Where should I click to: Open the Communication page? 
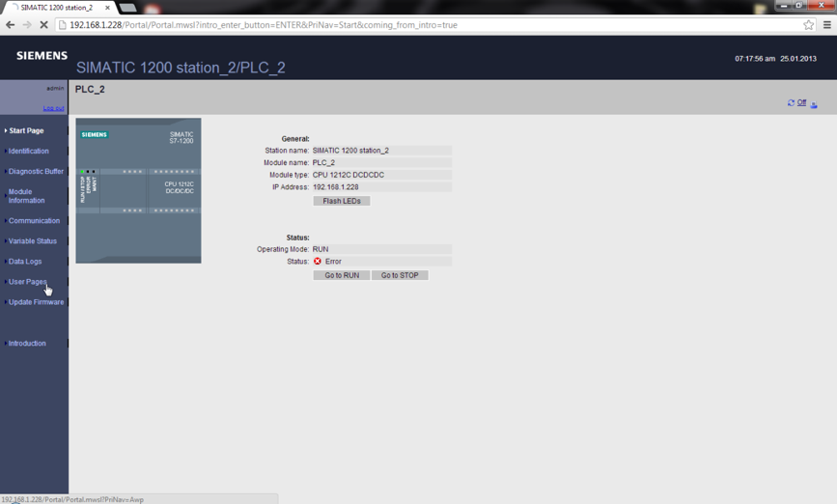(x=34, y=220)
